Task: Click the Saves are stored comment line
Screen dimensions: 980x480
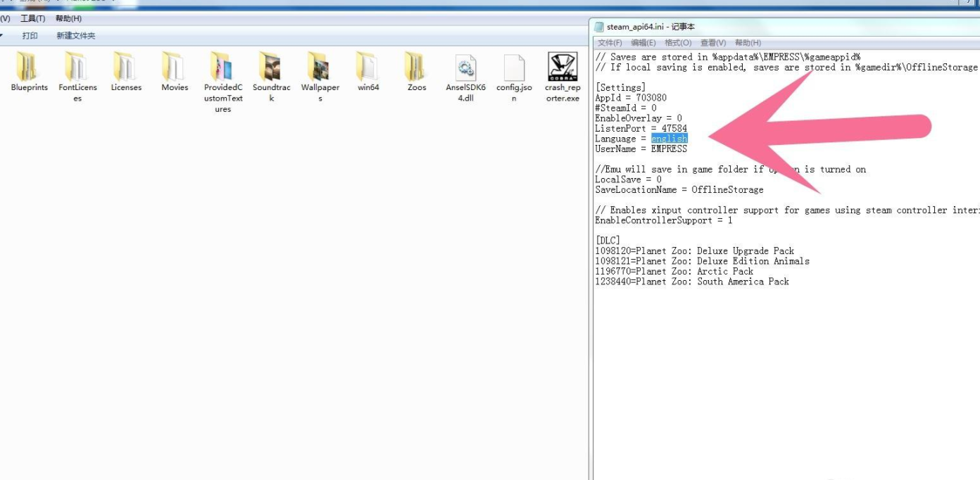Action: 728,57
